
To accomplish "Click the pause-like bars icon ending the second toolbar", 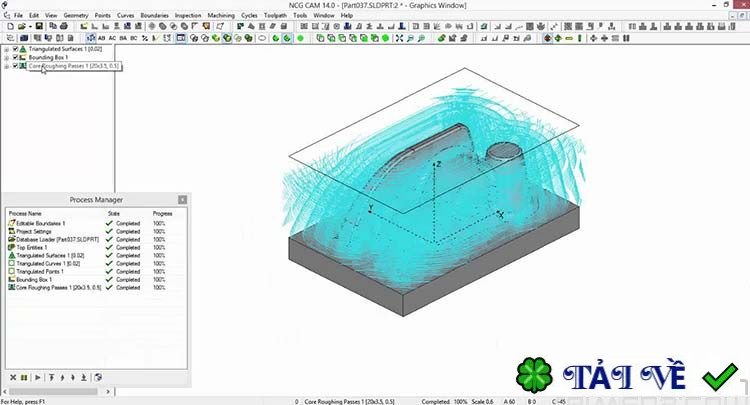I will pos(626,38).
